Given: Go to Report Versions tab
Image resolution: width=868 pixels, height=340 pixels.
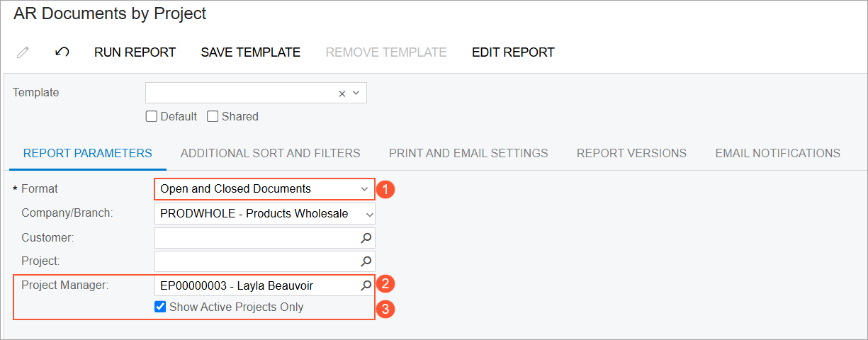Looking at the screenshot, I should (631, 153).
